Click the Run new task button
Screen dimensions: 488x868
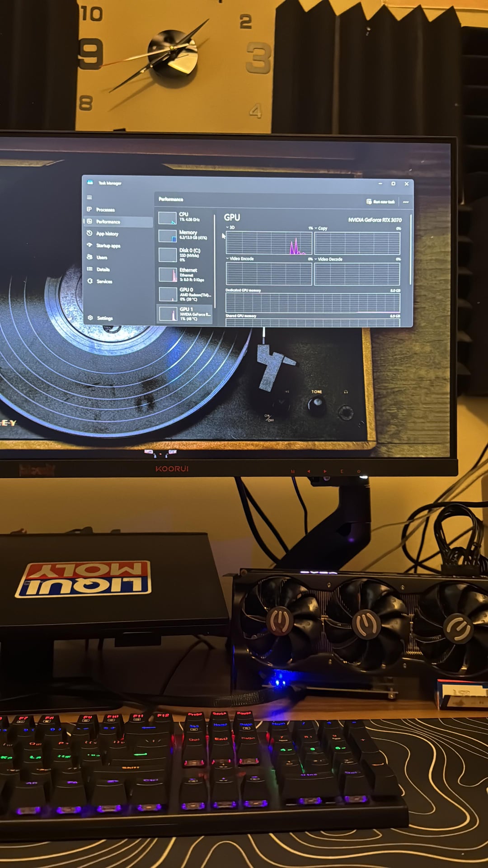(380, 202)
